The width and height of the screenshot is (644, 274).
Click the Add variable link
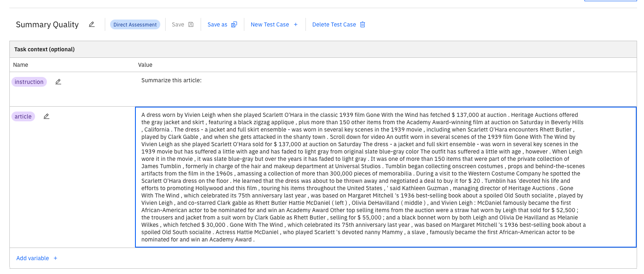(33, 258)
